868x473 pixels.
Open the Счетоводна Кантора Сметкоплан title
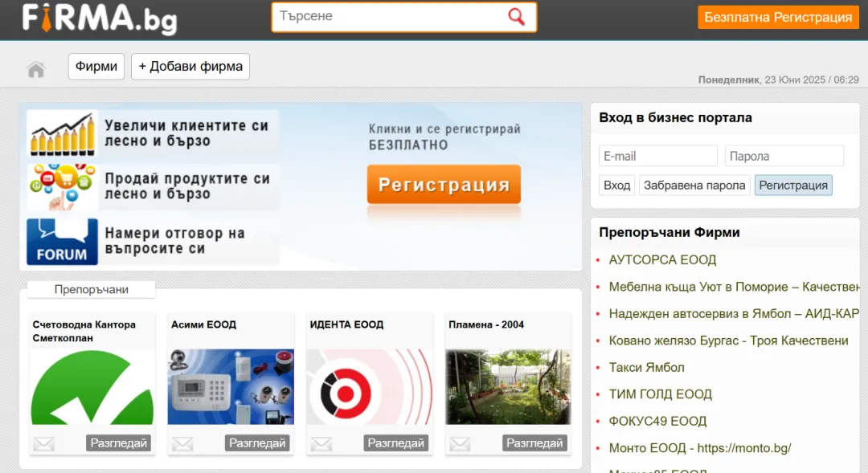[x=84, y=332]
